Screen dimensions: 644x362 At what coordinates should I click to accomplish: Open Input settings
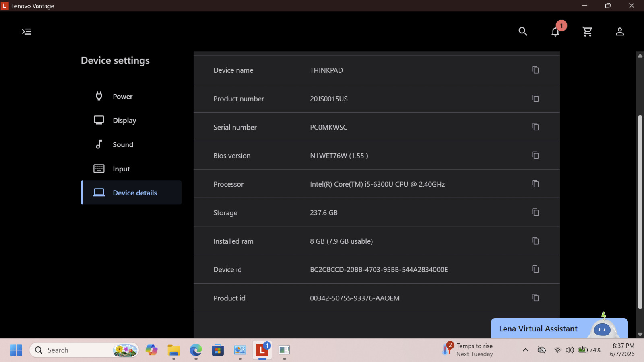[x=131, y=169]
